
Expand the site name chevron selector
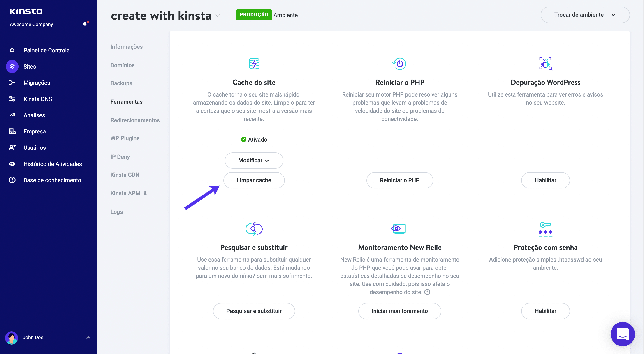click(218, 16)
